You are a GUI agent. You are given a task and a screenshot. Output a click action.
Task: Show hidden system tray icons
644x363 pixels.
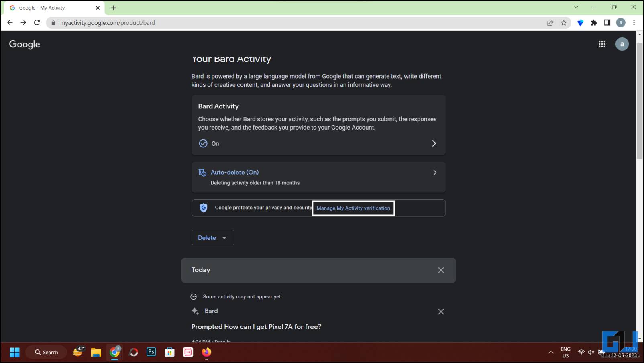pos(551,352)
